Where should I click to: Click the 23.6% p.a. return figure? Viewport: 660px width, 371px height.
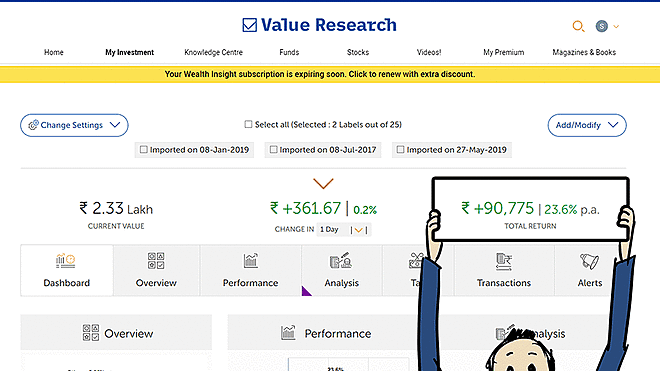click(x=572, y=209)
